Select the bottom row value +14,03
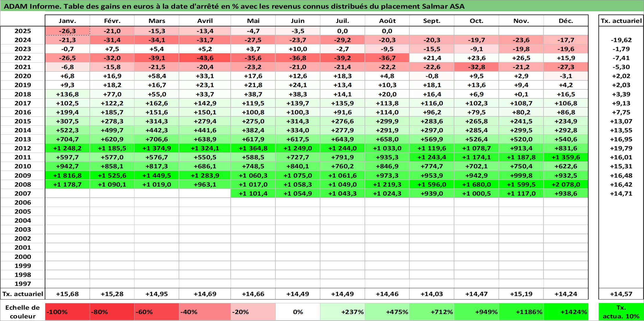 click(x=432, y=294)
